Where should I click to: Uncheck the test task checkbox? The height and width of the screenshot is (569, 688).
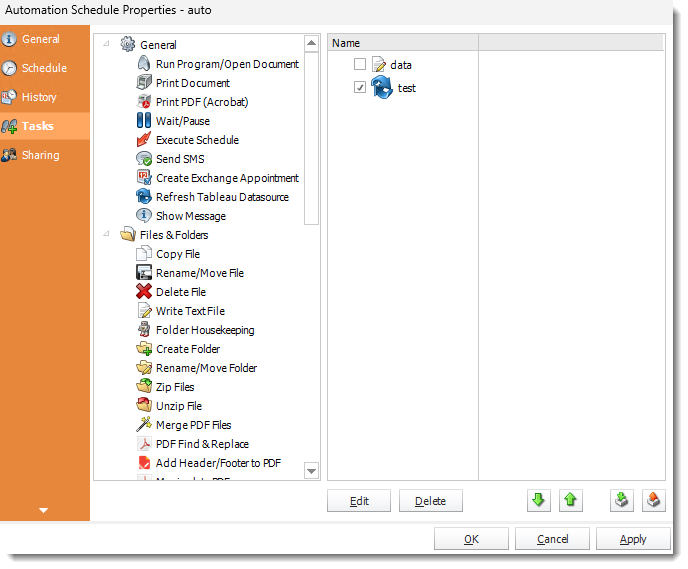pos(359,88)
